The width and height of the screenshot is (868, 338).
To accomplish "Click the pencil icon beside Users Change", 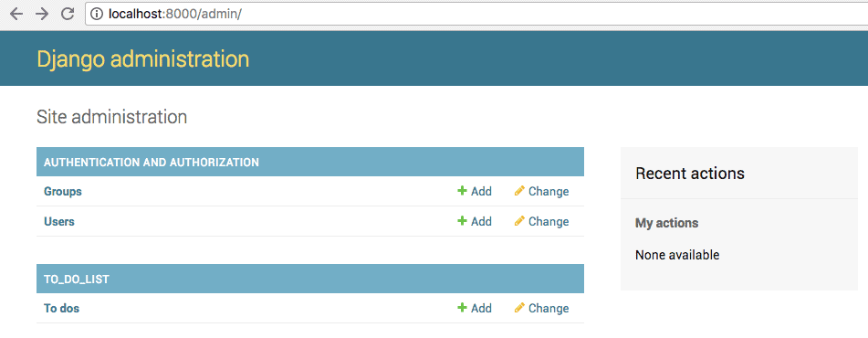I will pos(519,221).
